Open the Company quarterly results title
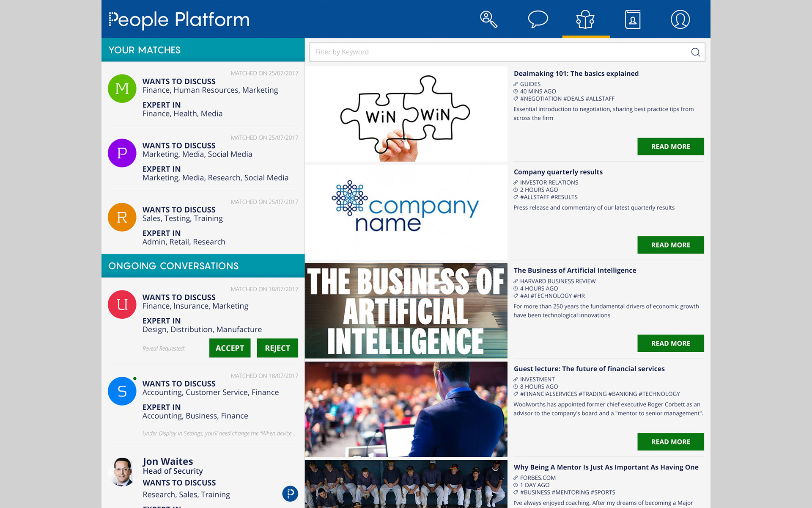 tap(558, 172)
